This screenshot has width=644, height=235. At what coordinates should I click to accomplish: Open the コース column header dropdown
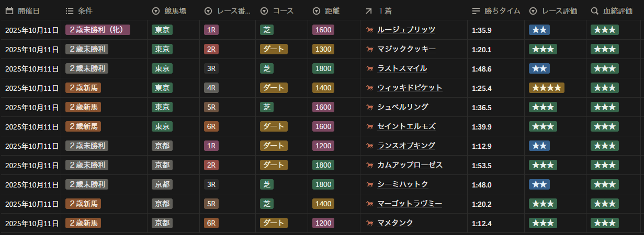pyautogui.click(x=277, y=11)
